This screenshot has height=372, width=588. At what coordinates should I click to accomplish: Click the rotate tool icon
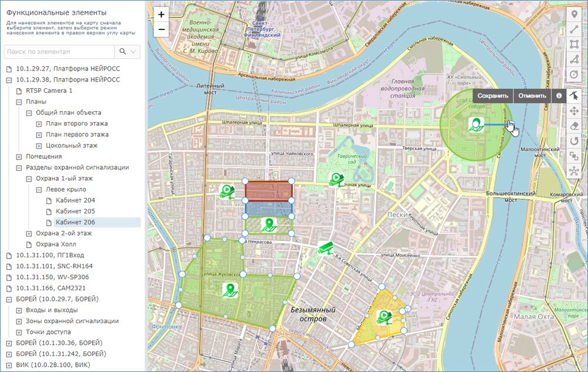tap(574, 141)
